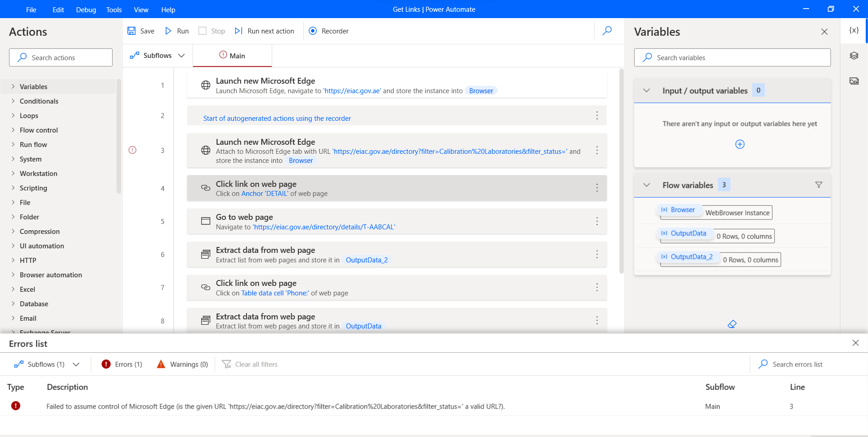Open the UI elements pane icon
The width and height of the screenshot is (868, 437).
point(854,55)
